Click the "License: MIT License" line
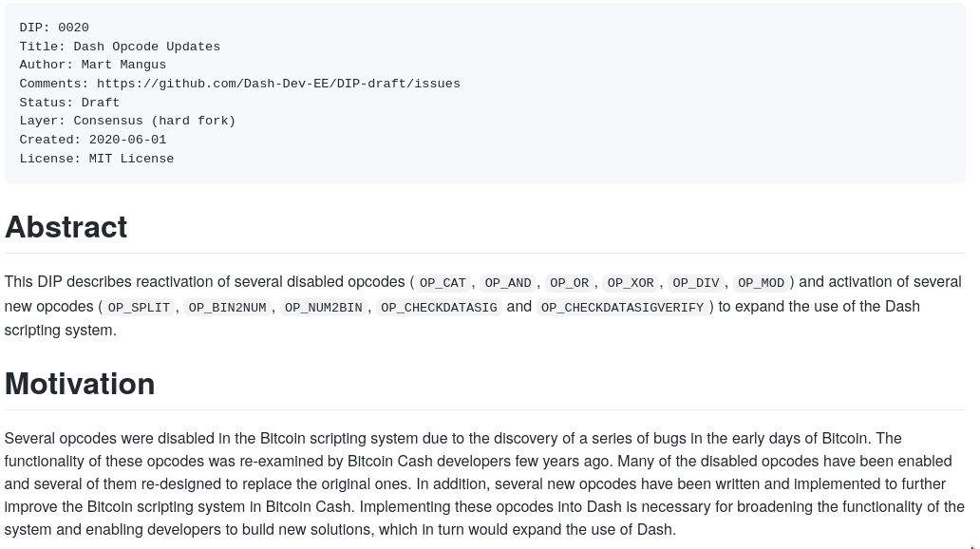Image resolution: width=980 pixels, height=549 pixels. [x=97, y=159]
